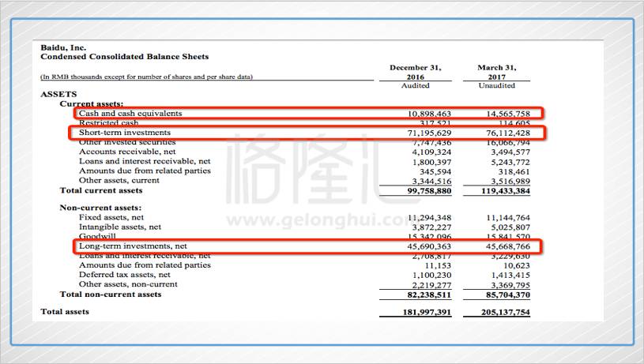Click 'Accounts receivable, net' row label
The image size is (644, 364).
coord(127,152)
